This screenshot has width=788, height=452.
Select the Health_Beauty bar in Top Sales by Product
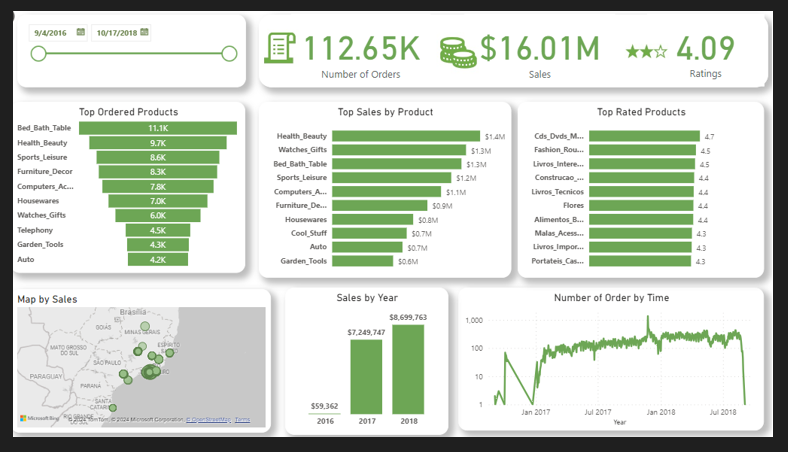[x=405, y=136]
